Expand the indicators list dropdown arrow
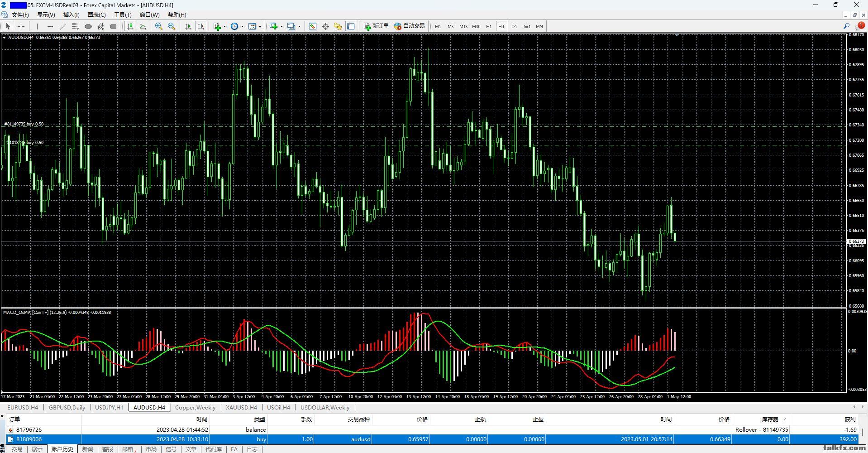The width and height of the screenshot is (868, 453). pyautogui.click(x=224, y=26)
